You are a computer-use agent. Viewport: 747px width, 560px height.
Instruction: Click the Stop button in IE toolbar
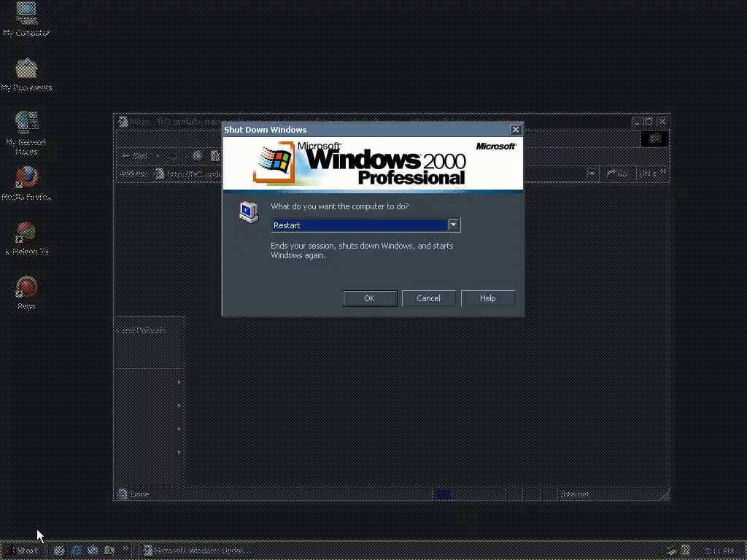click(198, 156)
